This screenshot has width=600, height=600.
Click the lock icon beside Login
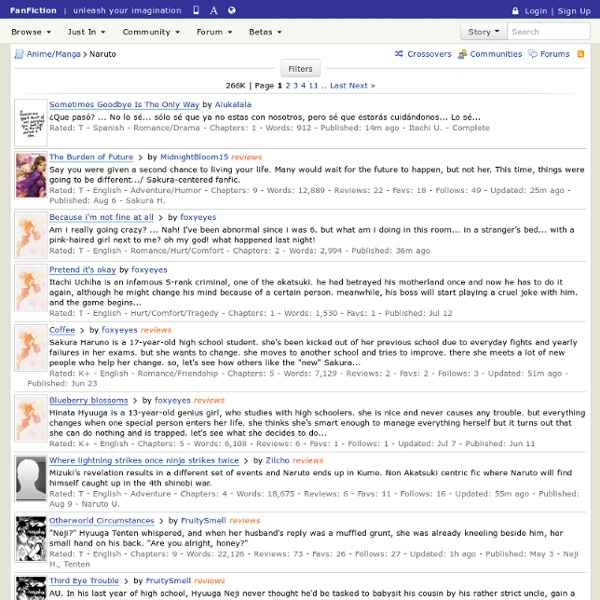click(515, 11)
